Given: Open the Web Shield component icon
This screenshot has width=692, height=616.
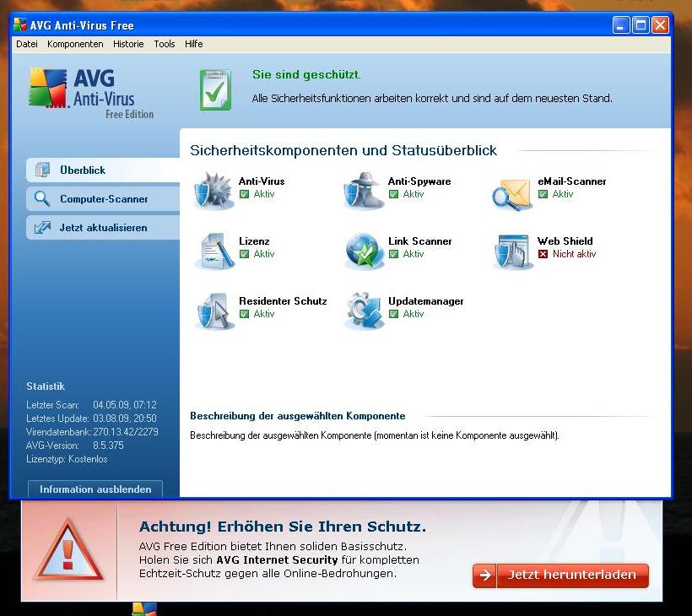Looking at the screenshot, I should [x=513, y=251].
